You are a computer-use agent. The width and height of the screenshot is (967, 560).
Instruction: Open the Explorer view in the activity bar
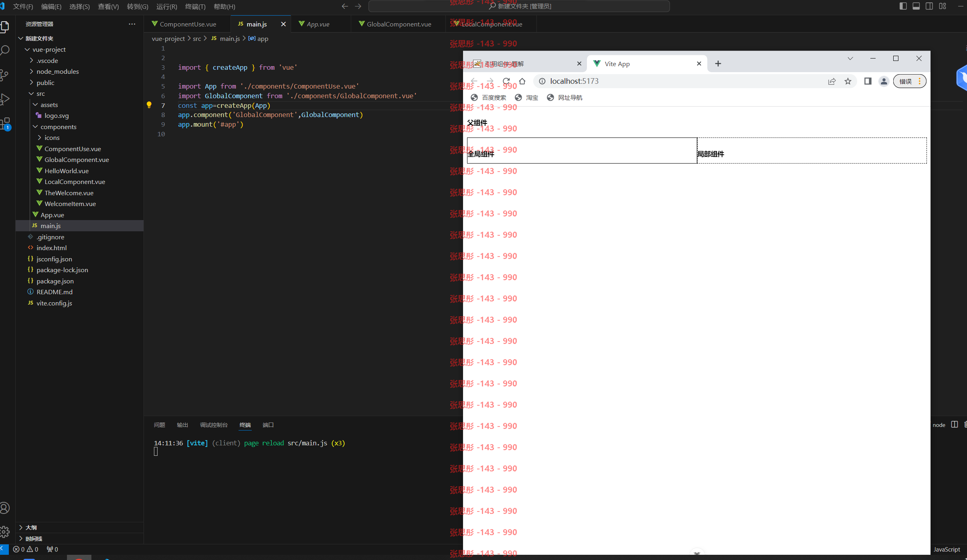[x=4, y=27]
